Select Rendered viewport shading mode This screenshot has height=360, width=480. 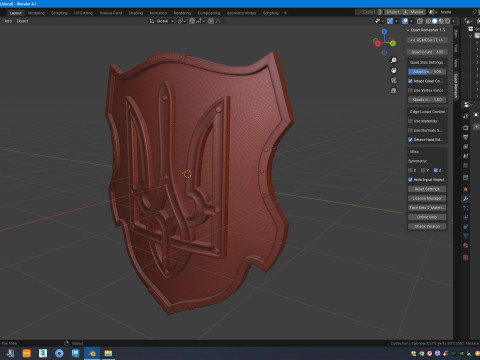tap(447, 21)
